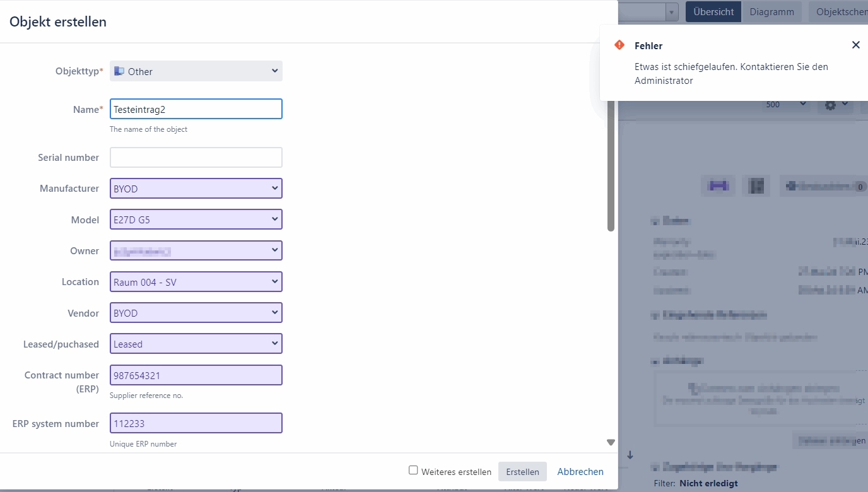This screenshot has height=492, width=868.
Task: Click the Name field containing Testeintrag2
Action: [196, 109]
